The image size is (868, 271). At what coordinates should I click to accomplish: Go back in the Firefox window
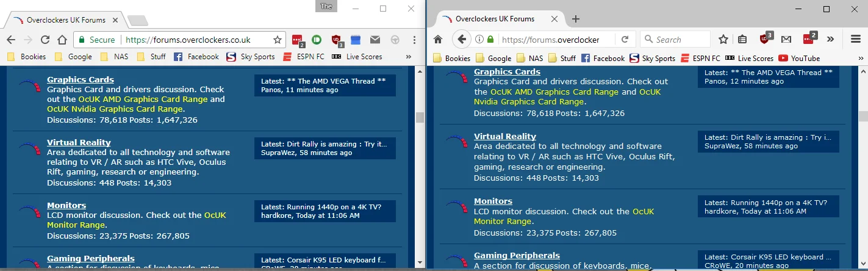(x=462, y=39)
